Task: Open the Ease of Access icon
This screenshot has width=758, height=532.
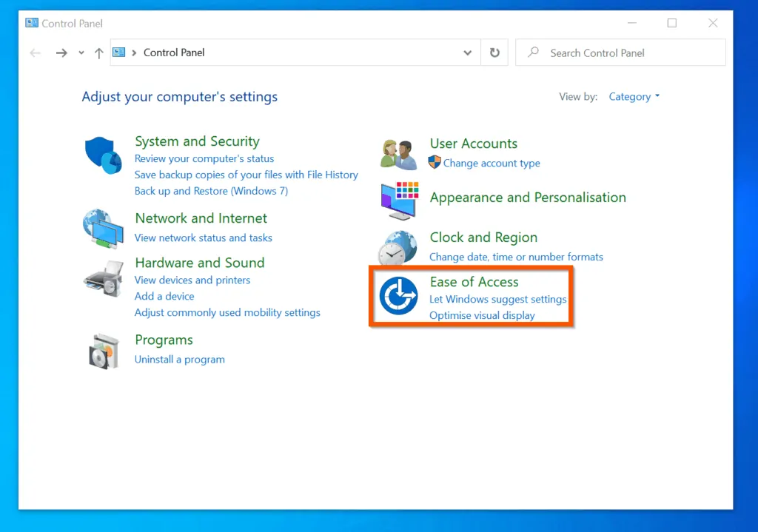Action: click(398, 297)
